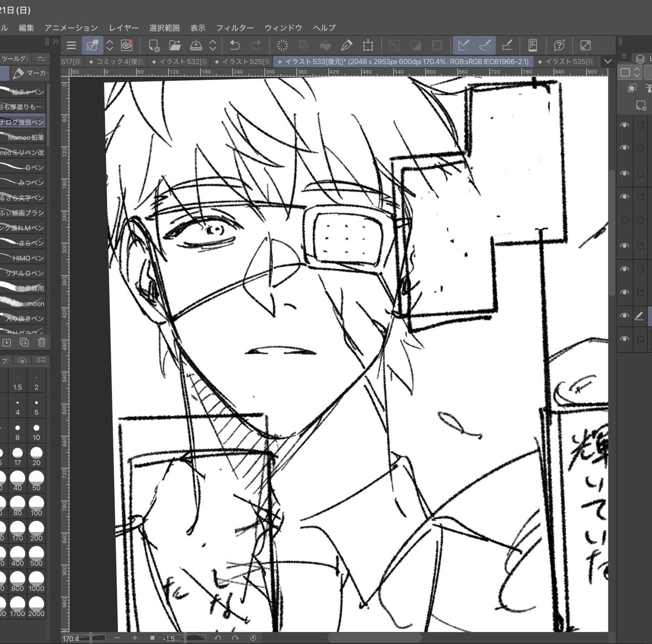
Task: Open the ヘルプ menu
Action: click(x=324, y=28)
